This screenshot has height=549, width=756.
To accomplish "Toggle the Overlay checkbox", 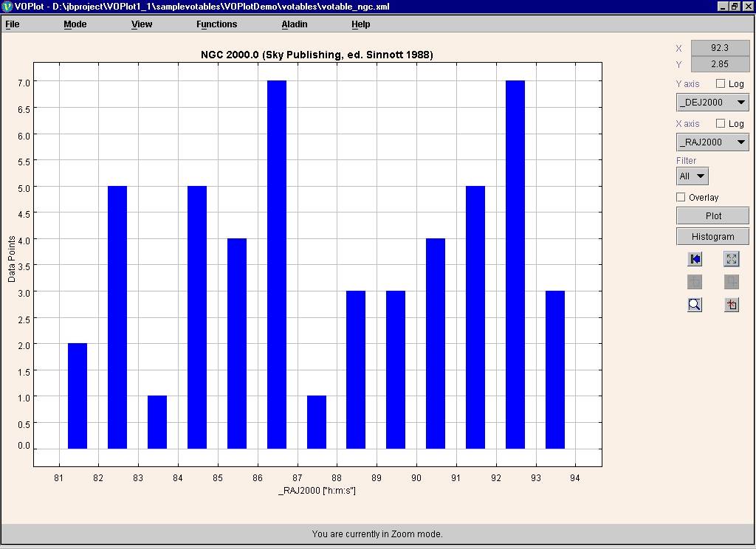I will tap(681, 197).
